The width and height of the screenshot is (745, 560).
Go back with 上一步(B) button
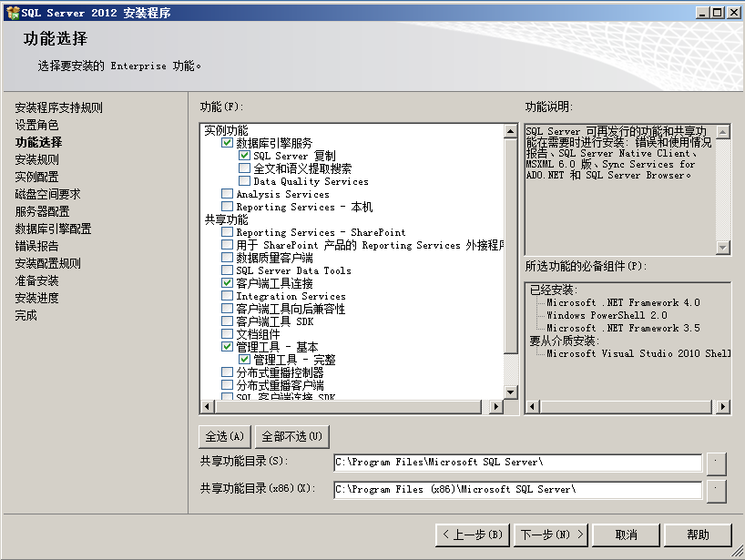[x=473, y=535]
